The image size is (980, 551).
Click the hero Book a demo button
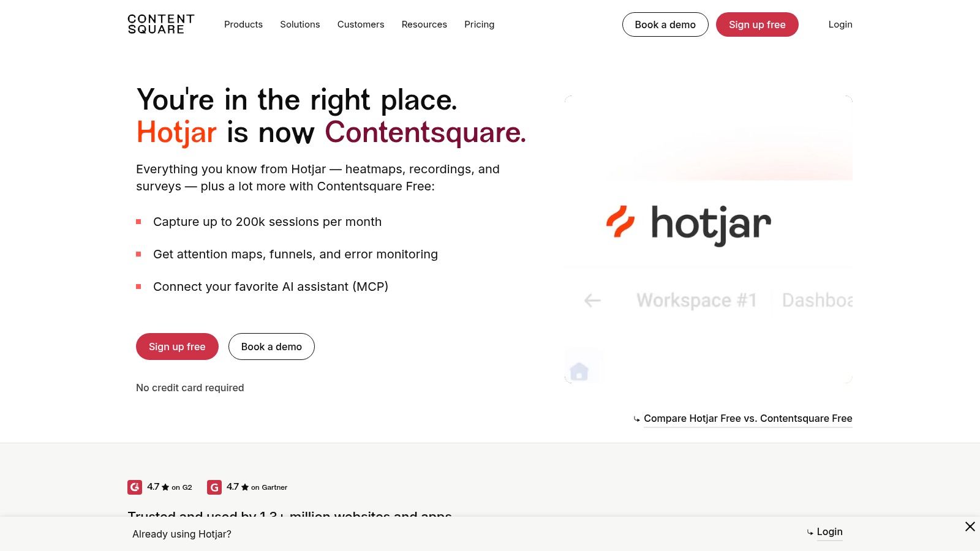click(x=271, y=347)
